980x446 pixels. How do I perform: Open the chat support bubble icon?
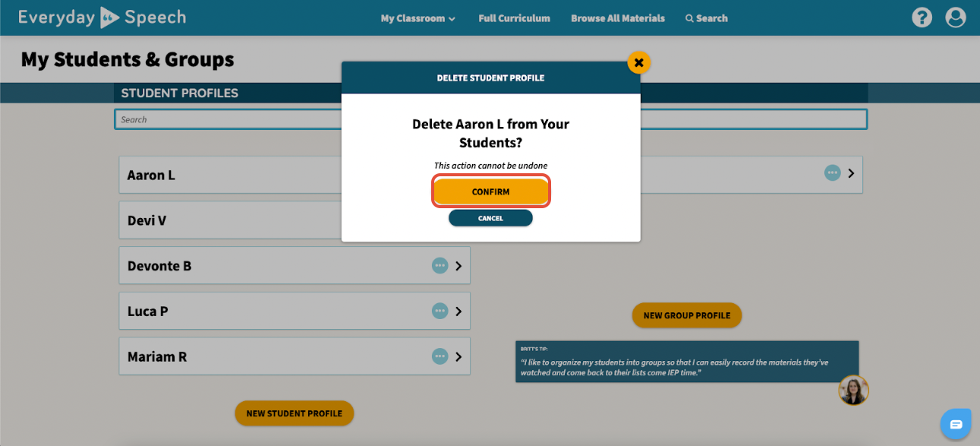click(956, 424)
